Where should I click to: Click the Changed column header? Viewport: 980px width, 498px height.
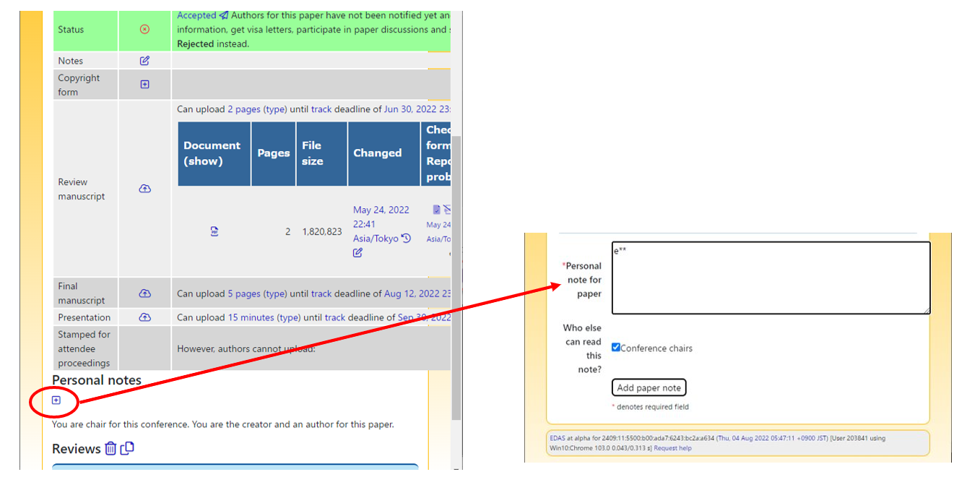(384, 153)
